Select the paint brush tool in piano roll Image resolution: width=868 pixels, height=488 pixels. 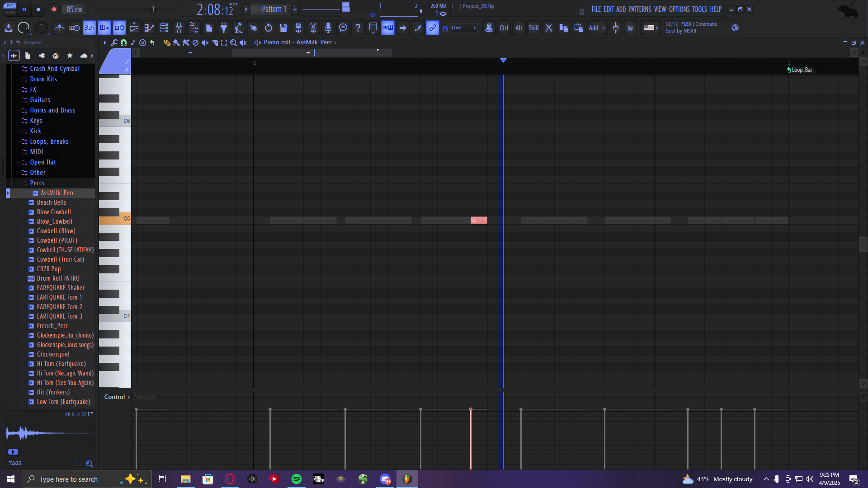point(176,42)
